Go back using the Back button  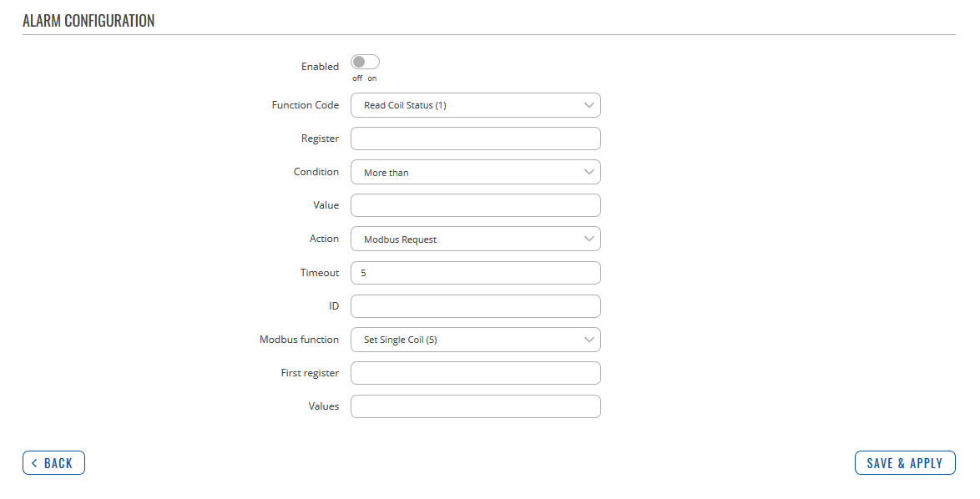click(x=53, y=463)
